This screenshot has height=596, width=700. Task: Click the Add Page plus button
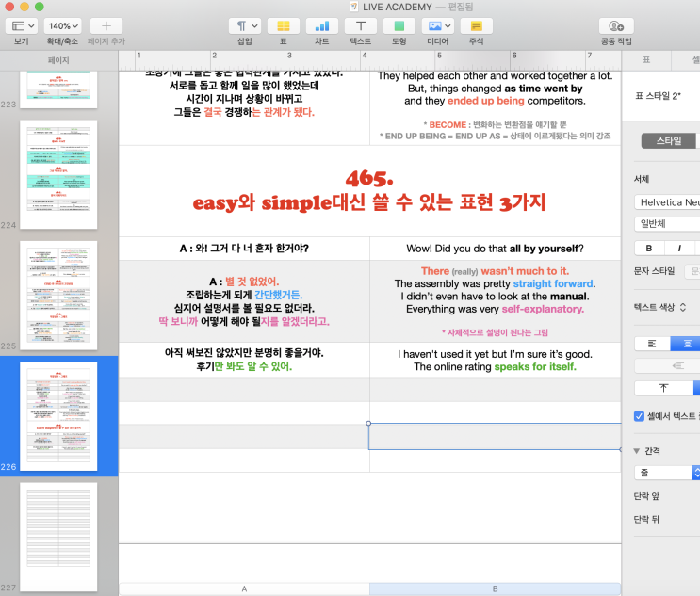106,25
